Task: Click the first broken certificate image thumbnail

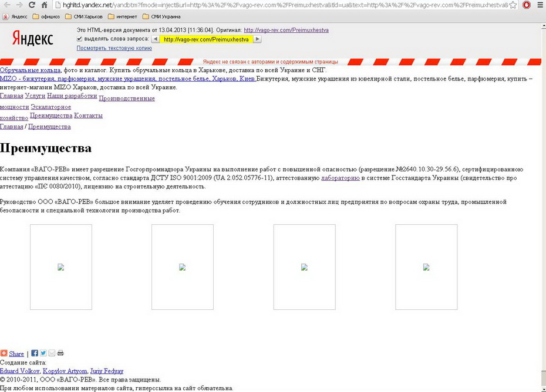Action: 61,267
